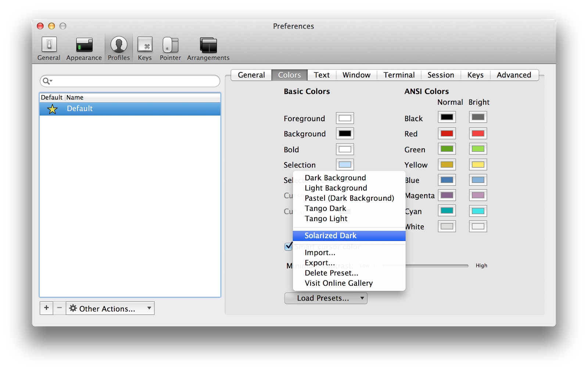Click the Normal Magenta ANSI swatch

447,195
